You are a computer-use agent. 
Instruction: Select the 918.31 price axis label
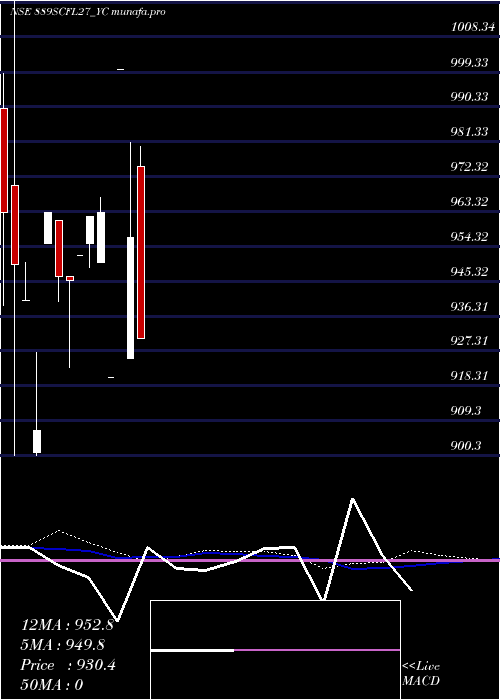[469, 375]
